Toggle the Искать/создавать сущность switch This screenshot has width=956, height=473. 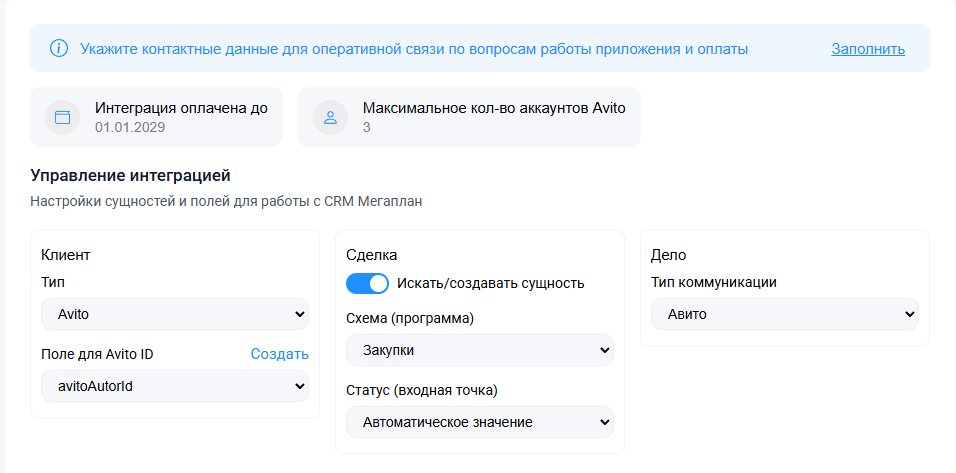pyautogui.click(x=367, y=283)
